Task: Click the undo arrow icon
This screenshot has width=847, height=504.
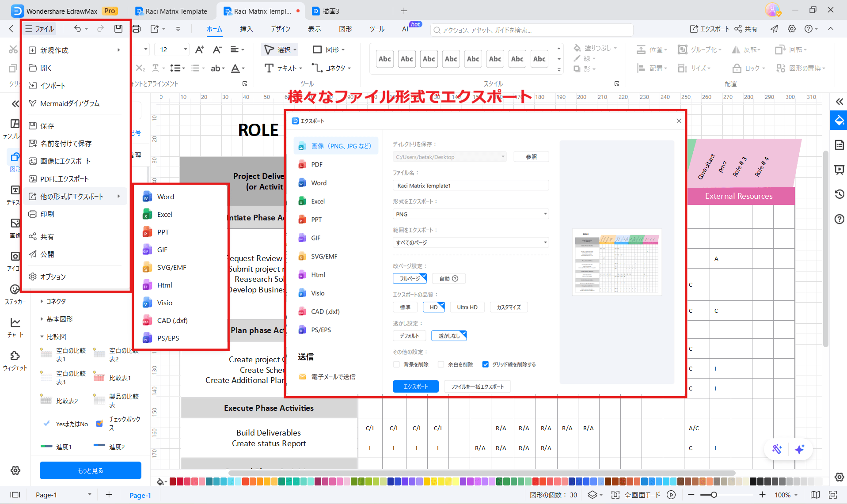Action: pos(77,29)
